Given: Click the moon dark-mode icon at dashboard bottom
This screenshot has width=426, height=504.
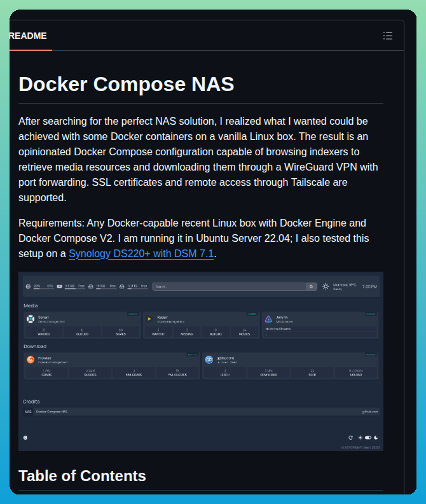Looking at the screenshot, I should click(x=376, y=437).
